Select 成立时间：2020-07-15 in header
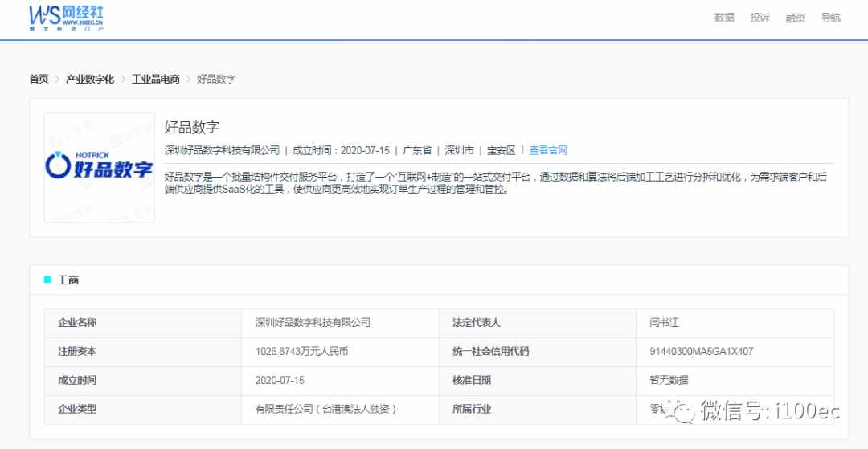 (x=341, y=150)
